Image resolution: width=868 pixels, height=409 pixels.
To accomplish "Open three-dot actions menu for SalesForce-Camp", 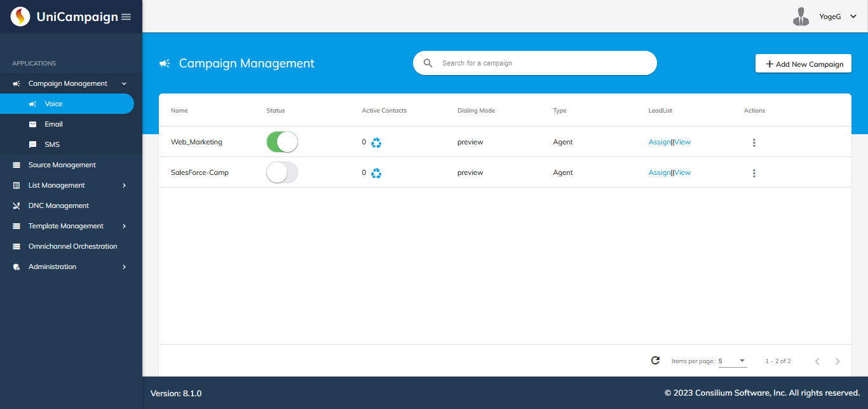I will [x=754, y=173].
